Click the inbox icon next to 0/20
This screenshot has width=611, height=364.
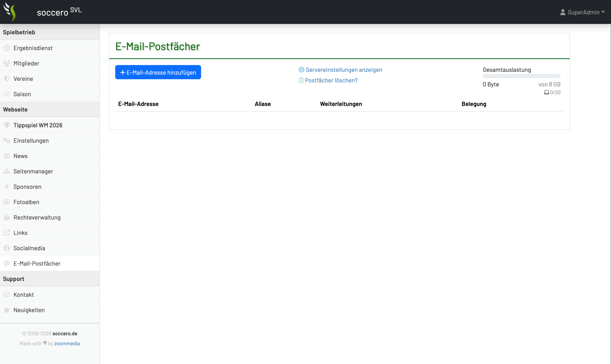(547, 93)
